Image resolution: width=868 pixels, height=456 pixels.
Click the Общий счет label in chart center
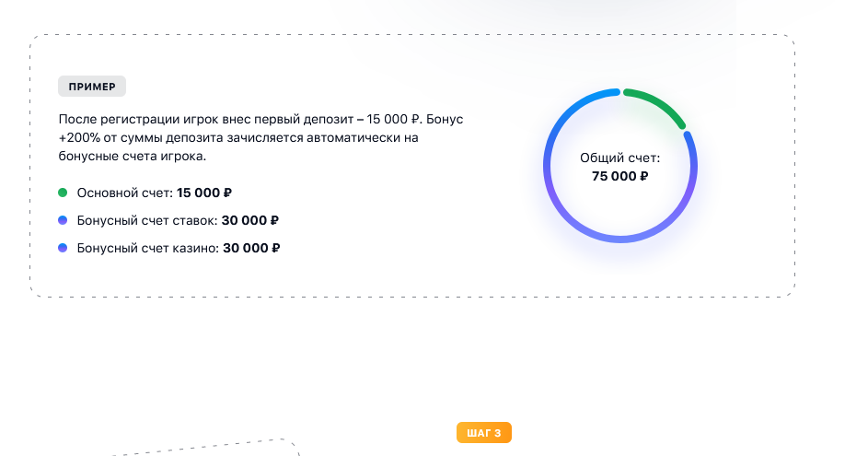620,158
